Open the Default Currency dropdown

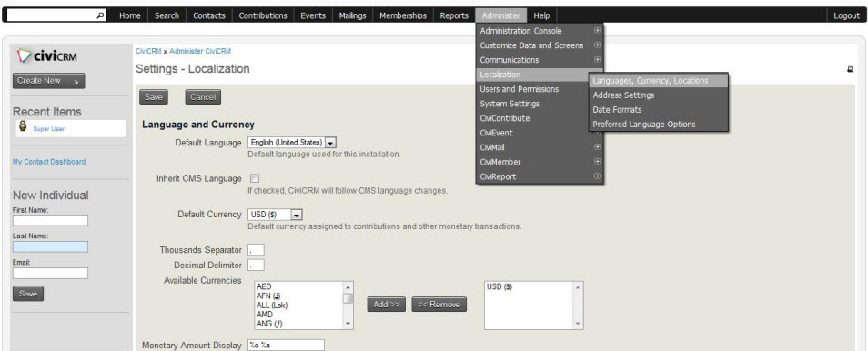point(275,215)
